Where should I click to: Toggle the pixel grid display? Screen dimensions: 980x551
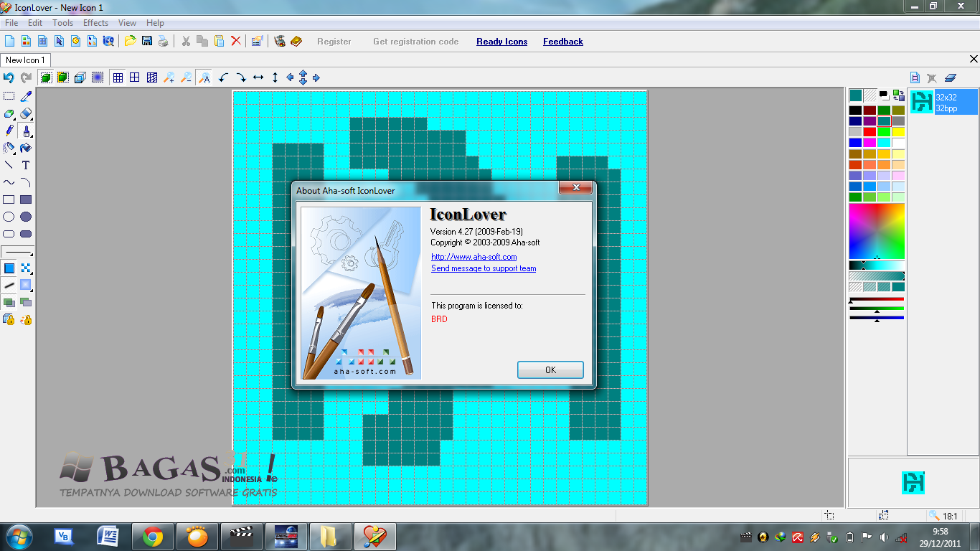pos(118,77)
